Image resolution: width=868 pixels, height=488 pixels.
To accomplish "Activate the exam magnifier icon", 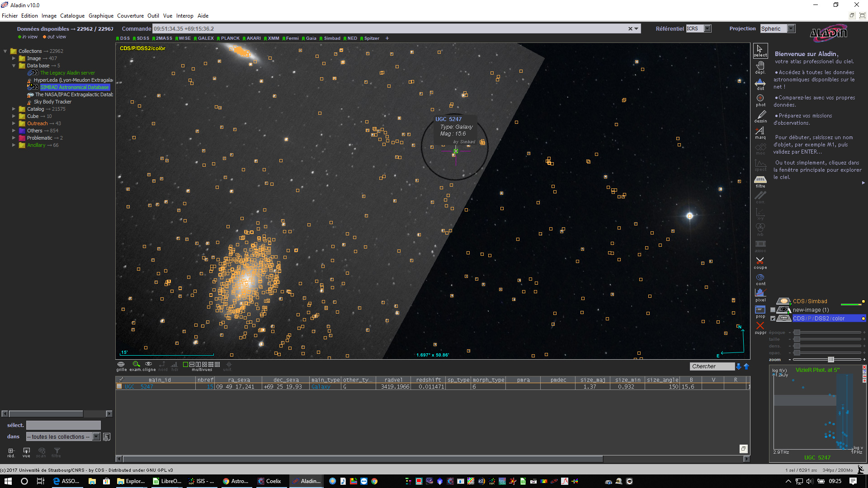I will click(136, 364).
